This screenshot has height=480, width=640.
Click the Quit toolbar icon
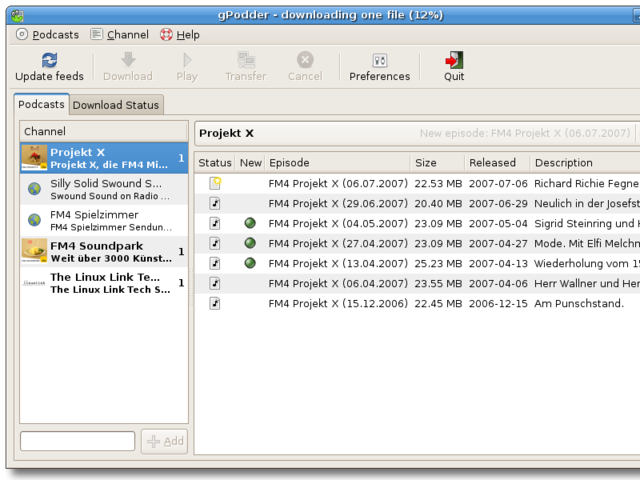[x=454, y=60]
